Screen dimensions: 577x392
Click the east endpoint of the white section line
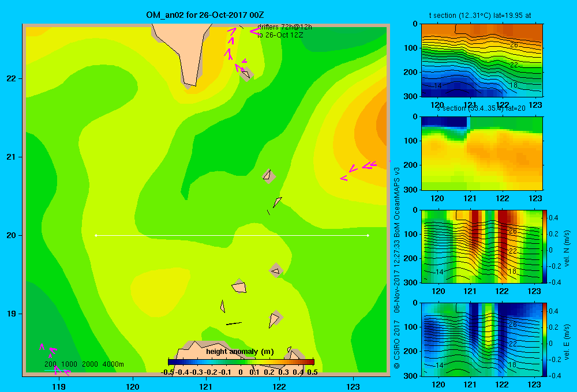coord(368,235)
